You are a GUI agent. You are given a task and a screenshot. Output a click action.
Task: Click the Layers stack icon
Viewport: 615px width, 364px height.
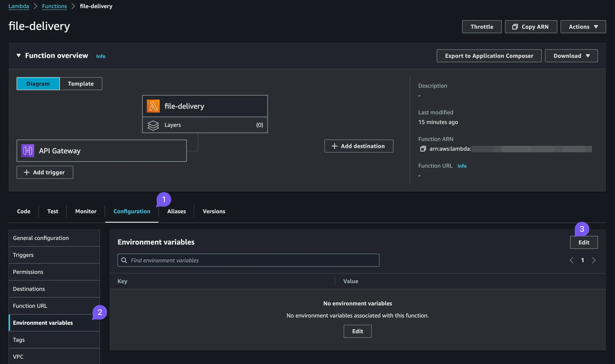(x=153, y=125)
